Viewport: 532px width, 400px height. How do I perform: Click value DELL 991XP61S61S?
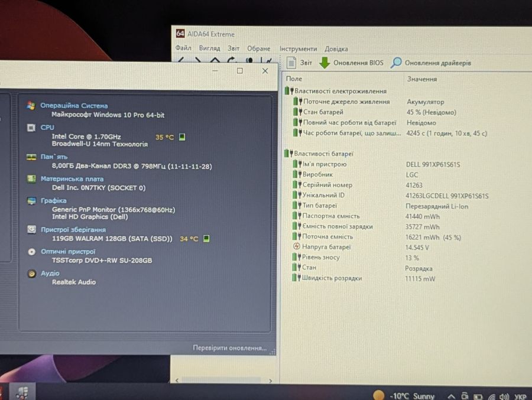coord(433,164)
